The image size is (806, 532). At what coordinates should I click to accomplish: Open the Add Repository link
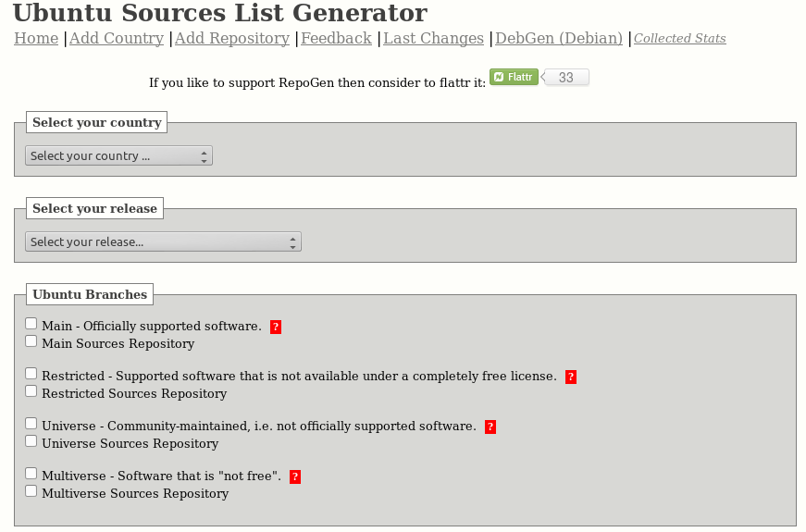coord(232,38)
